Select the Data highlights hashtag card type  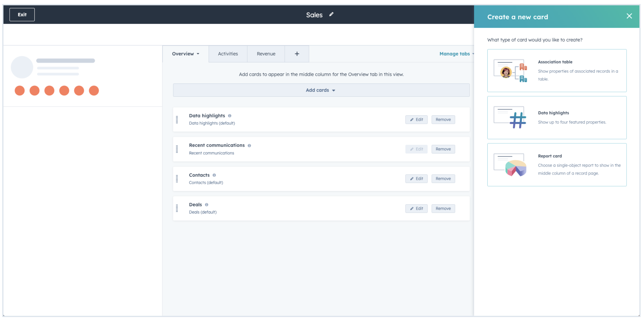pos(557,118)
